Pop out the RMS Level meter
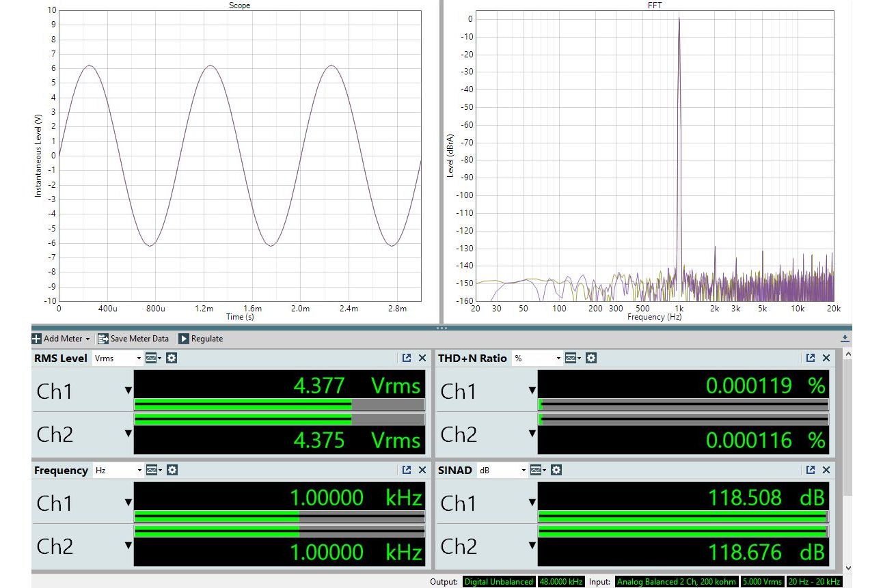The height and width of the screenshot is (588, 883). 407,358
